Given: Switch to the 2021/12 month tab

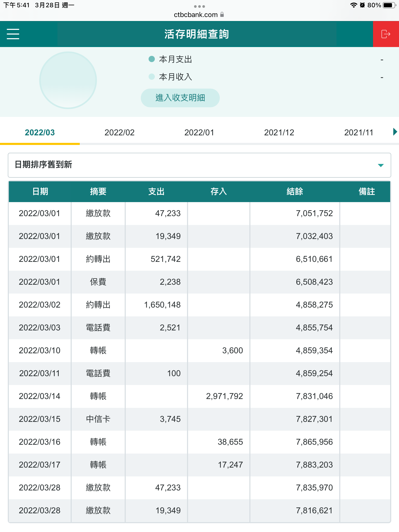Looking at the screenshot, I should tap(279, 132).
